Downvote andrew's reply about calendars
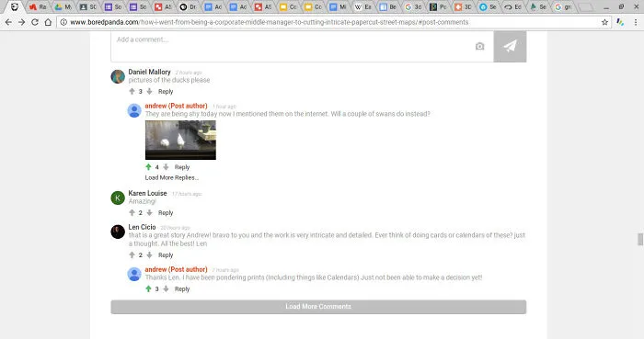Image resolution: width=644 pixels, height=339 pixels. pyautogui.click(x=166, y=289)
